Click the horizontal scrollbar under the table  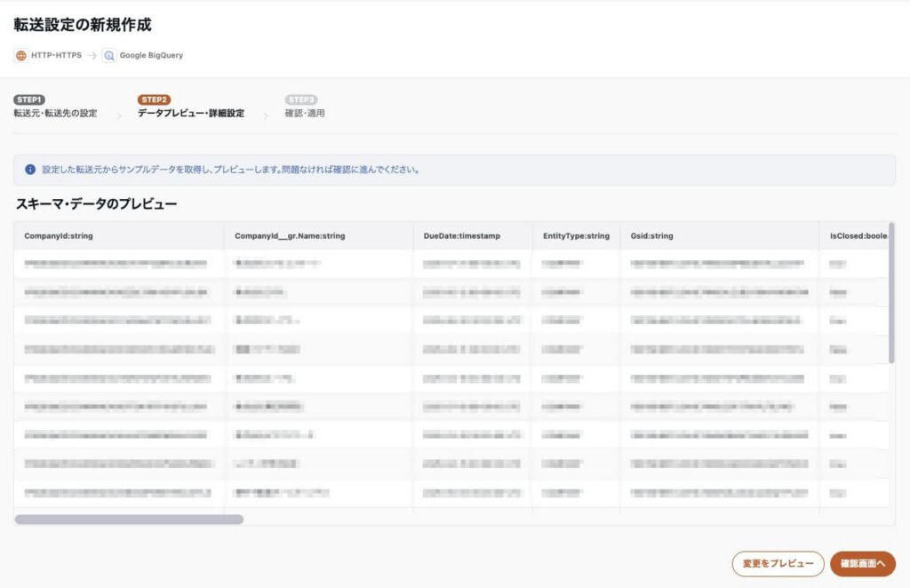pyautogui.click(x=129, y=520)
